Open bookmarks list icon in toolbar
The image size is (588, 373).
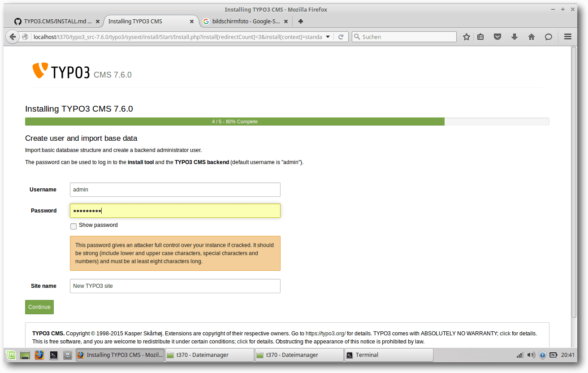point(480,37)
